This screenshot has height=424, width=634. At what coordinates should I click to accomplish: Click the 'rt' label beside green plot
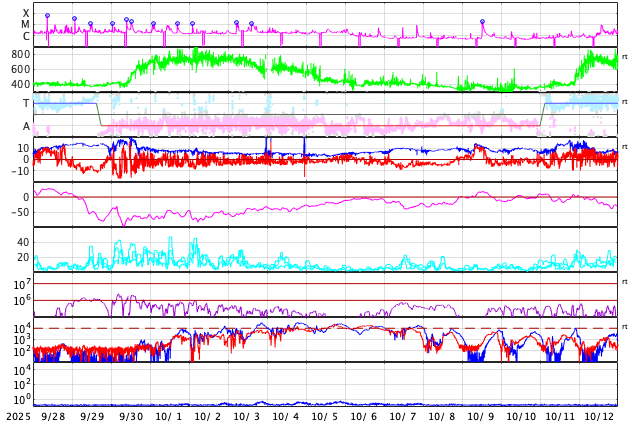pyautogui.click(x=625, y=57)
